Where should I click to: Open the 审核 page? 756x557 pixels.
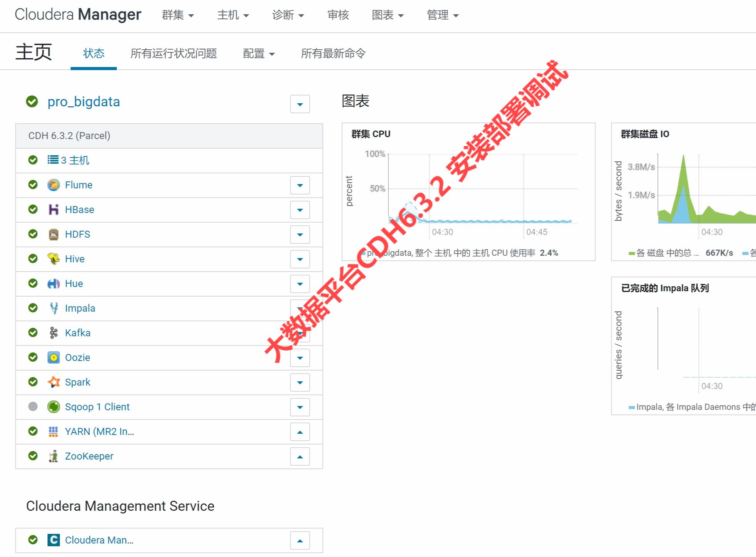[x=338, y=15]
